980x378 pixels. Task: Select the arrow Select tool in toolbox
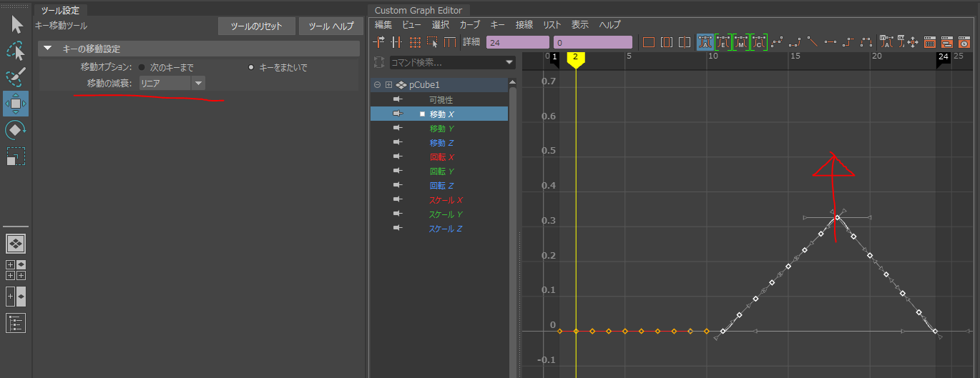pyautogui.click(x=16, y=26)
